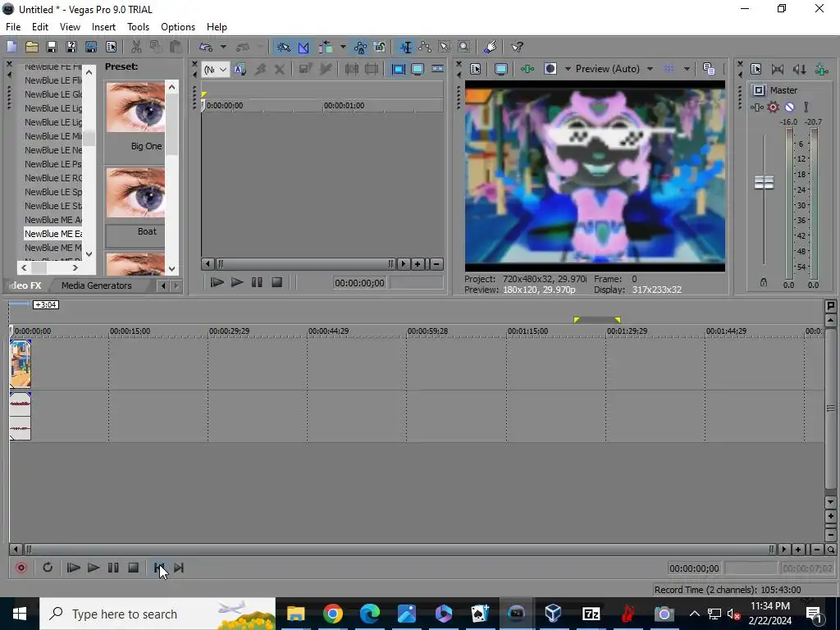Show hidden system tray icons
Image resolution: width=840 pixels, height=630 pixels.
(x=694, y=614)
